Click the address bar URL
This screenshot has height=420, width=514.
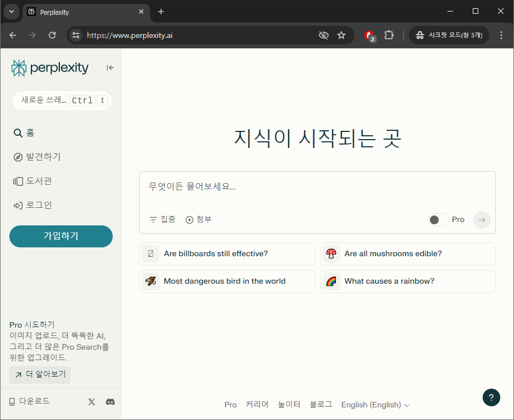coord(130,35)
